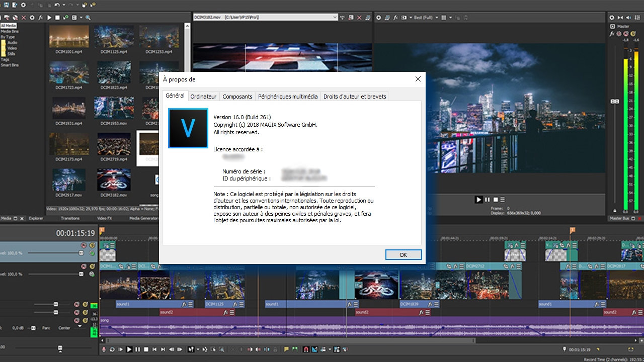Open project properties gear in main toolbar
Image resolution: width=644 pixels, height=362 pixels.
click(23, 5)
